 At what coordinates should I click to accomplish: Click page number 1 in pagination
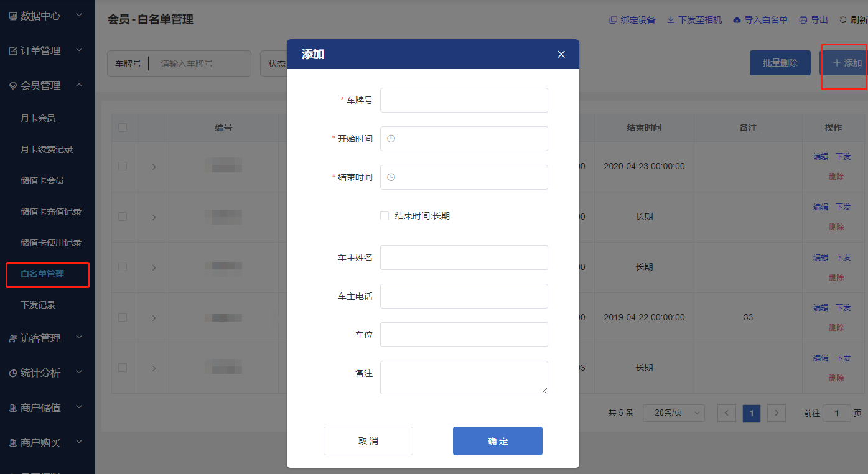coord(752,413)
